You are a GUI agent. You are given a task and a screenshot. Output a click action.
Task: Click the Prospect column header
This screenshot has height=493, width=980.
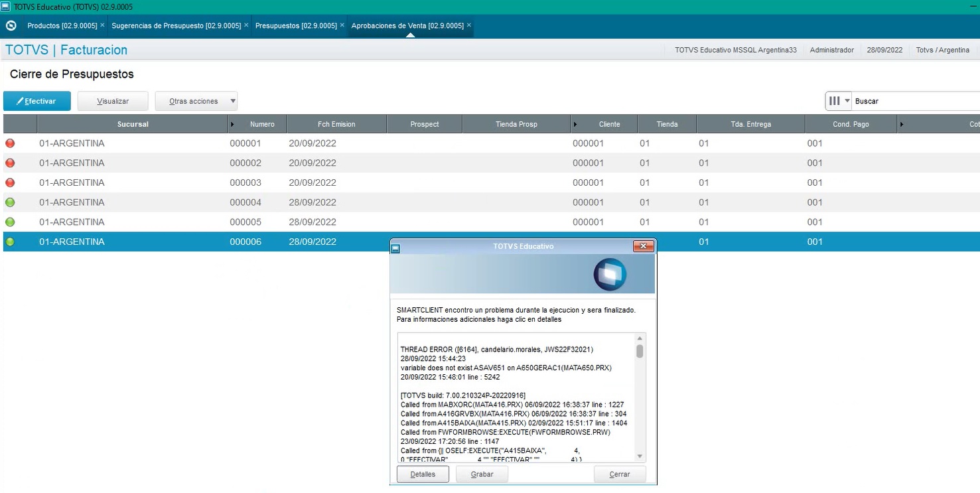425,124
